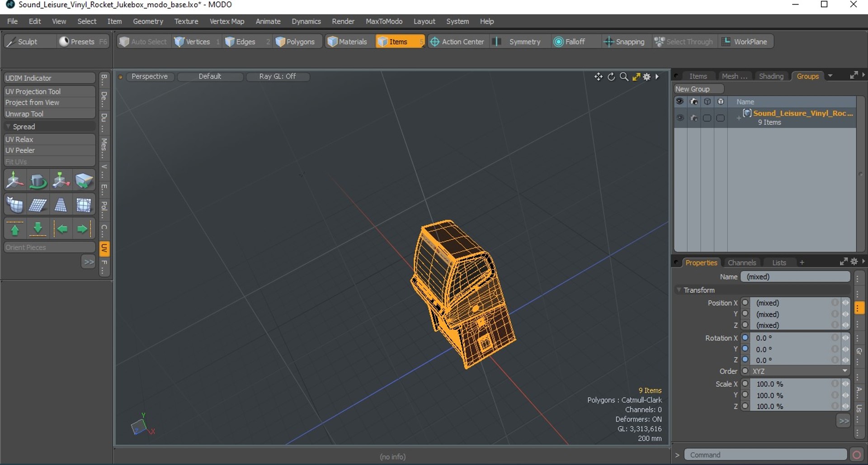Switch to the Channels tab
Viewport: 868px width, 465px height.
[741, 262]
